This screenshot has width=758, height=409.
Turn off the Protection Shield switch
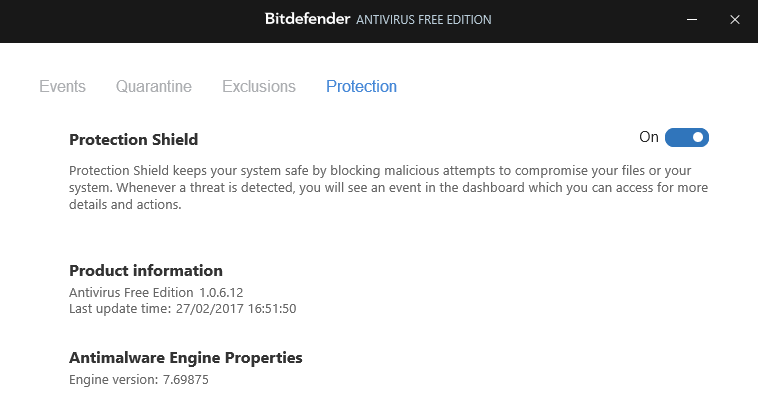687,137
